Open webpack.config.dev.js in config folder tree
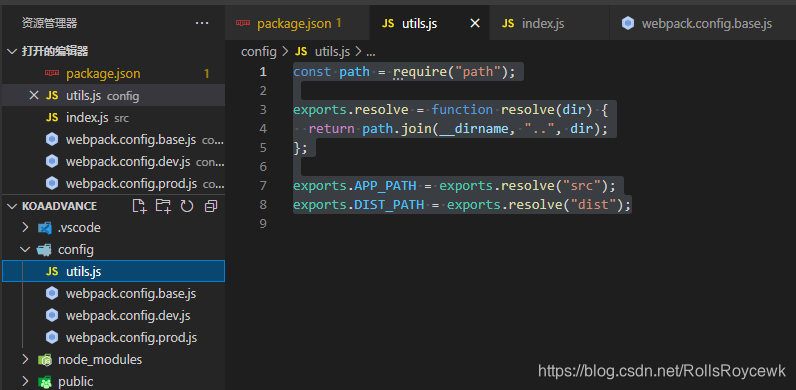Image resolution: width=796 pixels, height=390 pixels. point(114,315)
